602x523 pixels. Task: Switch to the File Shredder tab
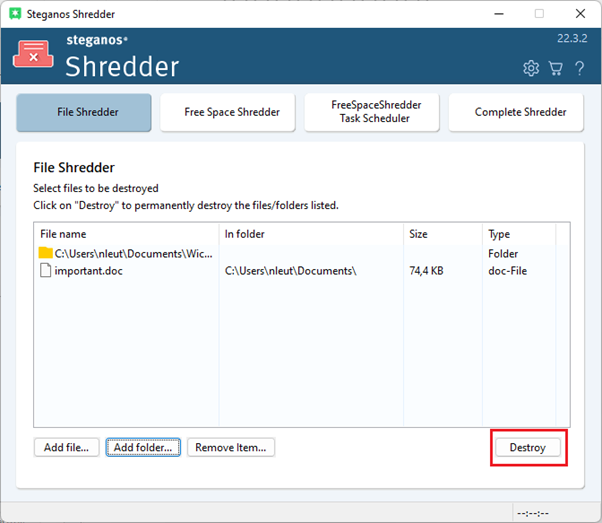coord(84,113)
